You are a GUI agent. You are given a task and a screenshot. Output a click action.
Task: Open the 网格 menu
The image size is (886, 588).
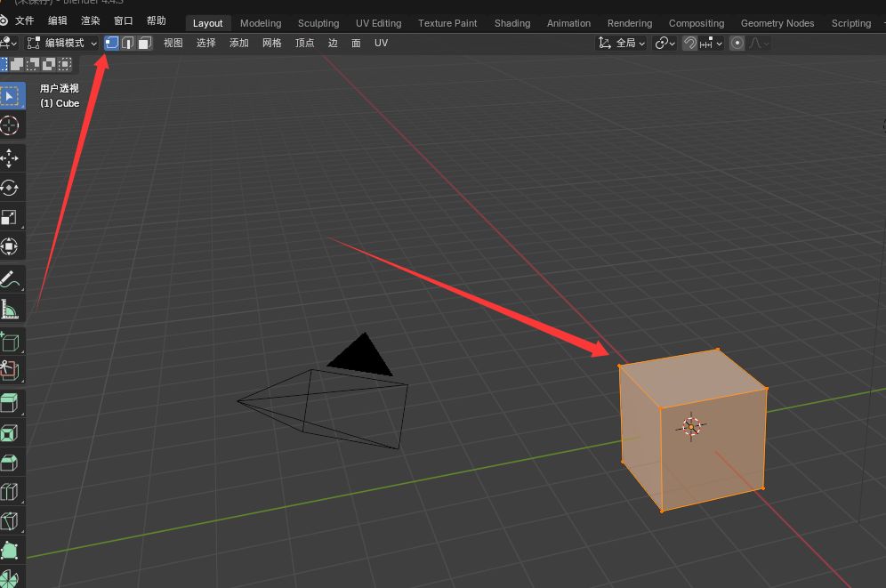coord(272,43)
